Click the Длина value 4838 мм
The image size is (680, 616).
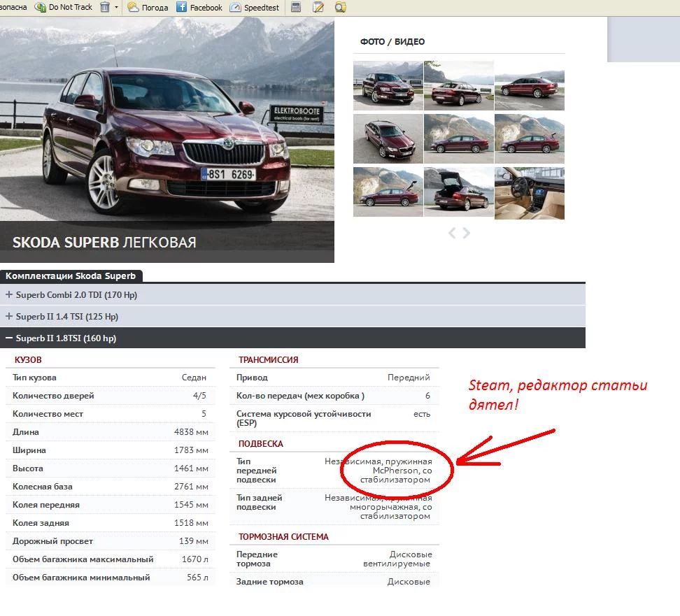click(191, 432)
